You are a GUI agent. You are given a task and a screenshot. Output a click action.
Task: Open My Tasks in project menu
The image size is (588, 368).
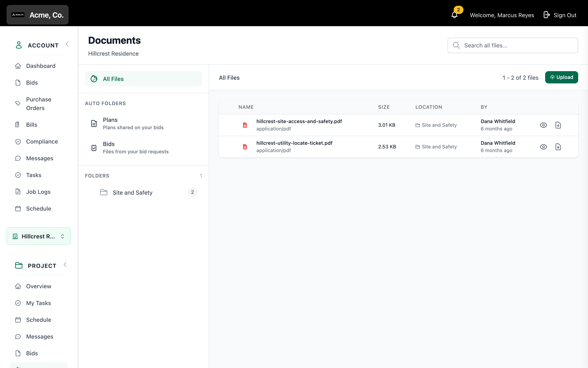[x=39, y=303]
